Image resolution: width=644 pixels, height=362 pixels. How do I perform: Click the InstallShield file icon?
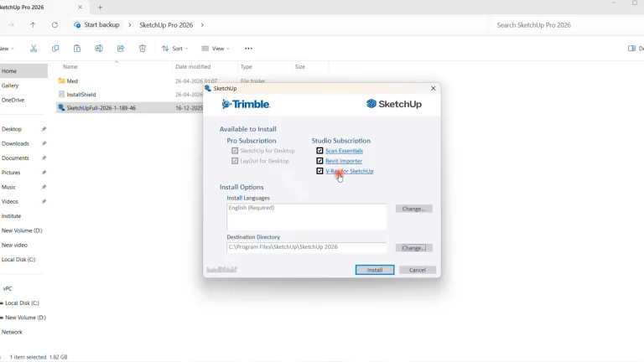coord(61,95)
